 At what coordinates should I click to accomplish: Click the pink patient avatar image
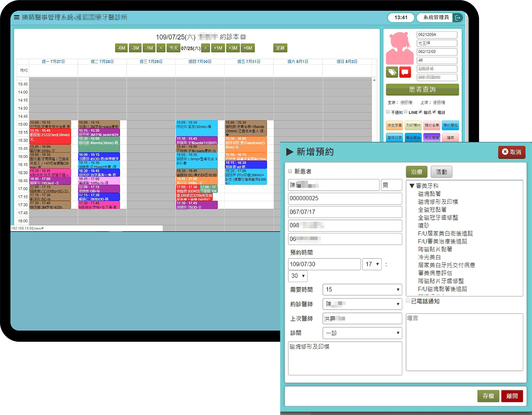399,48
